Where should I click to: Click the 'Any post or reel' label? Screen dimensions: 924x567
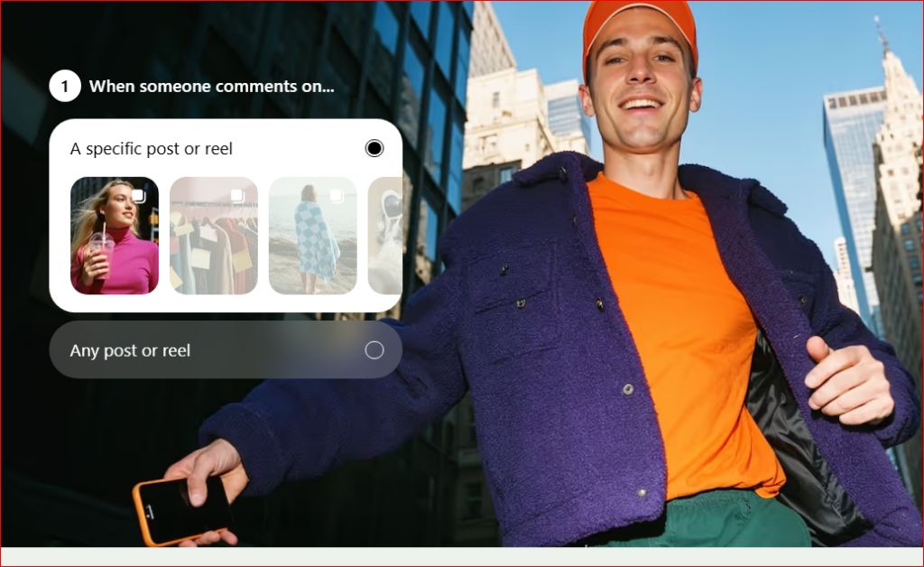(130, 350)
